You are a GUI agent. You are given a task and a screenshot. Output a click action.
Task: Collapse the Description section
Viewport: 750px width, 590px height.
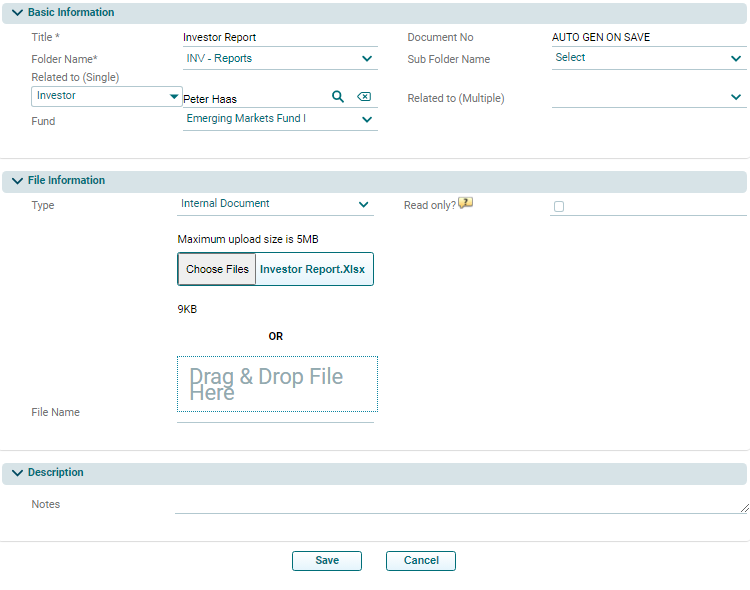coord(17,473)
